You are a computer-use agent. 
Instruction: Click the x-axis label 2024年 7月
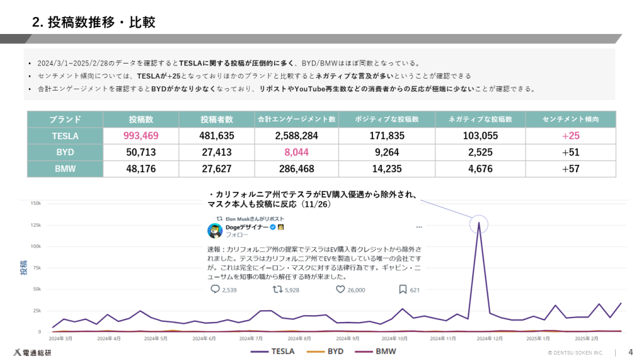coord(251,338)
